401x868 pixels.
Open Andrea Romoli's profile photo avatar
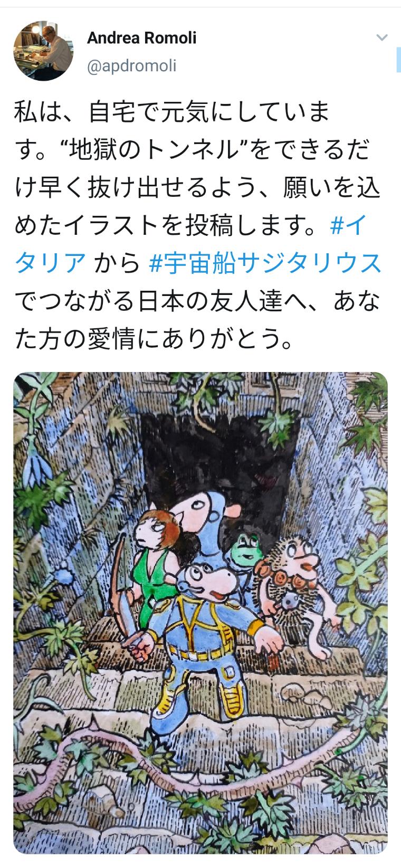[43, 51]
